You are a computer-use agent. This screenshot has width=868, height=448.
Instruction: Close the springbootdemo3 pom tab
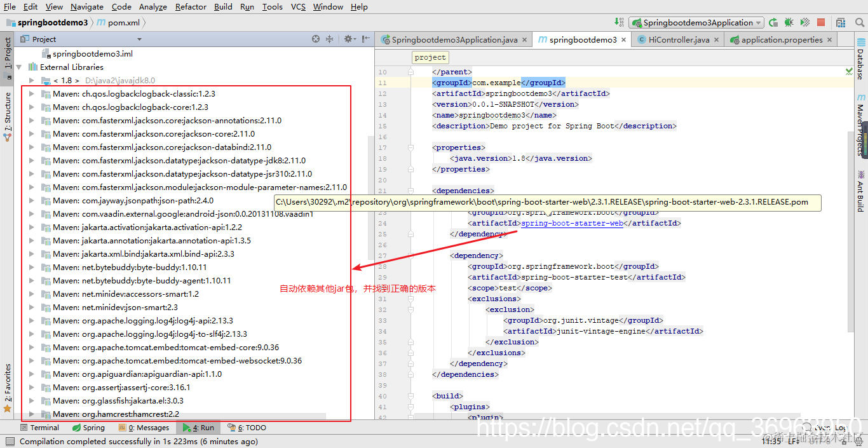tap(624, 39)
